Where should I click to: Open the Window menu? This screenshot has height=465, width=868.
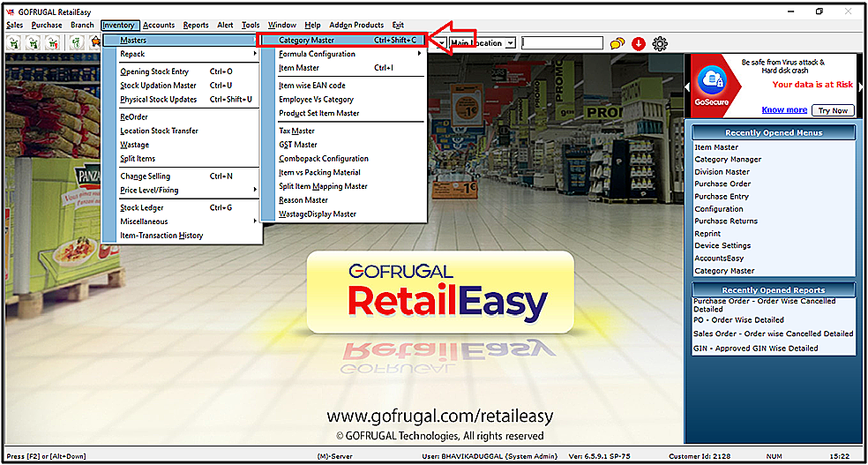tap(282, 25)
